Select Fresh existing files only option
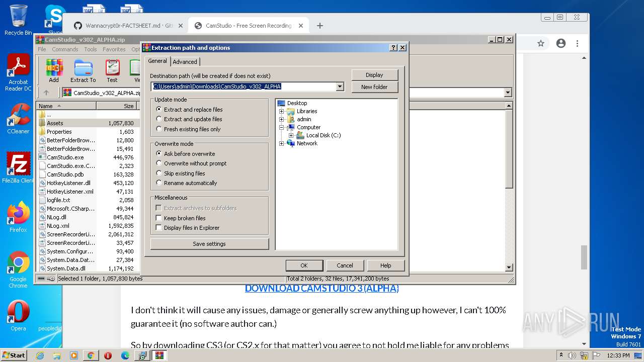 188,129
